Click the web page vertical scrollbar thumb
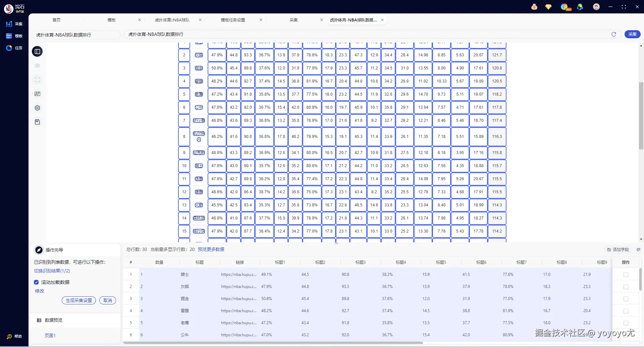Screen dimensions: 644x347 click(641, 116)
